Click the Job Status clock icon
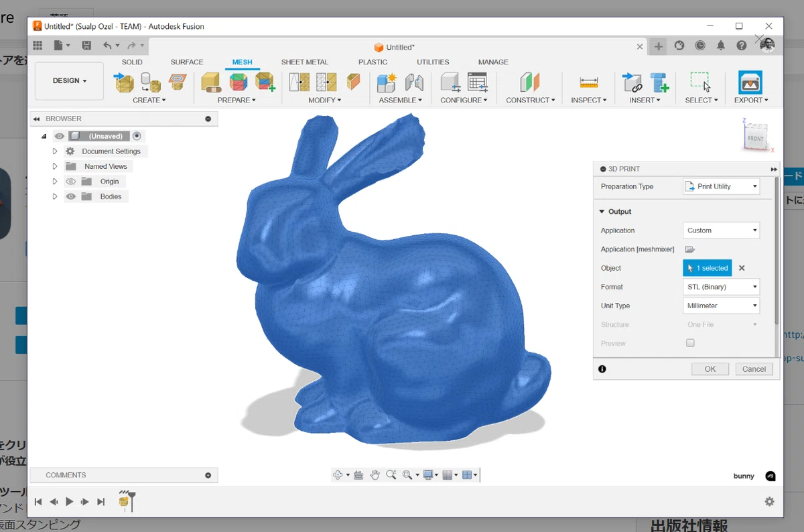This screenshot has width=804, height=532. tap(700, 46)
